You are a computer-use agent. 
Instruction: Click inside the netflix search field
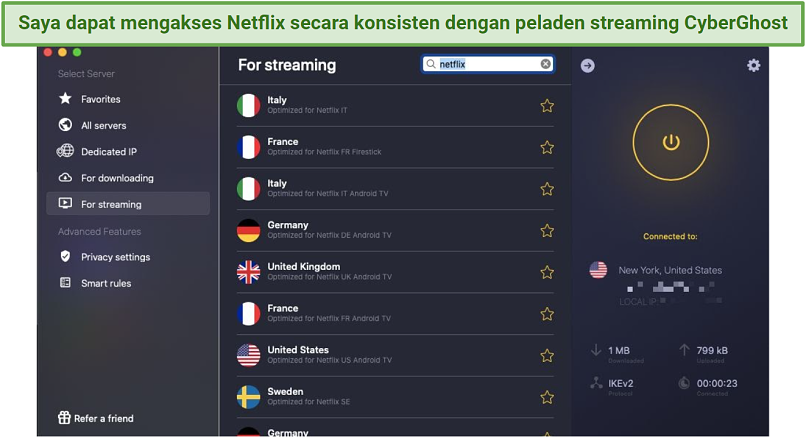tap(488, 64)
